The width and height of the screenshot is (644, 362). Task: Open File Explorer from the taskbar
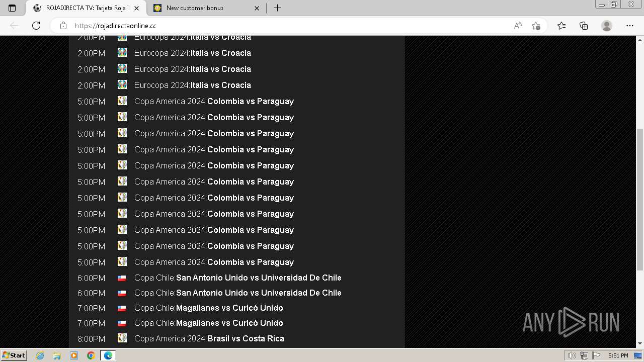(57, 355)
